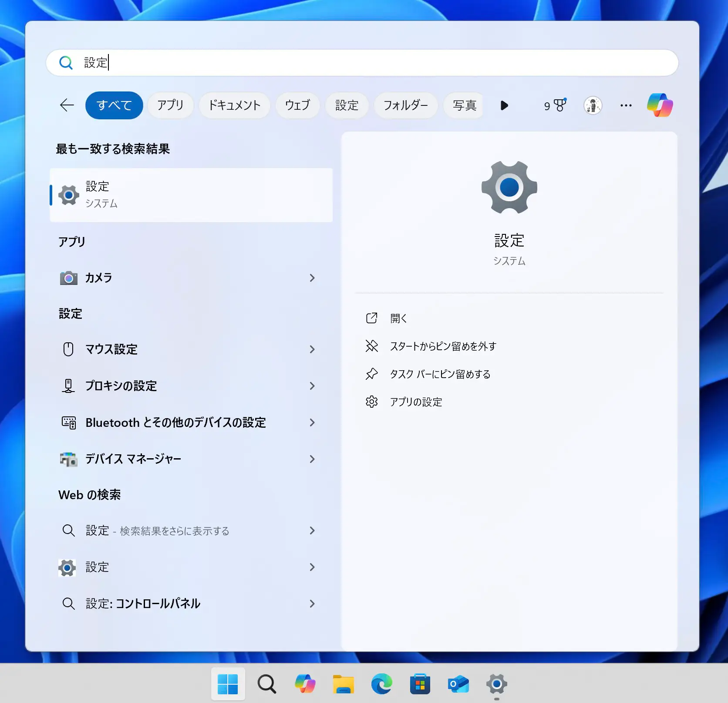Open Copilot from the top-right icon
The image size is (728, 703).
pos(660,105)
